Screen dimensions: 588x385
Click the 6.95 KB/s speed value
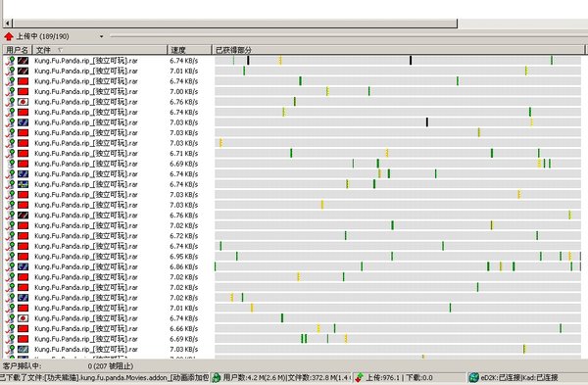pos(184,257)
